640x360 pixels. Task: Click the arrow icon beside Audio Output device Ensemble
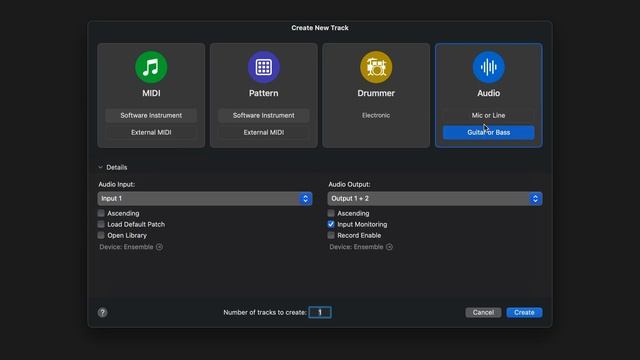pos(389,247)
